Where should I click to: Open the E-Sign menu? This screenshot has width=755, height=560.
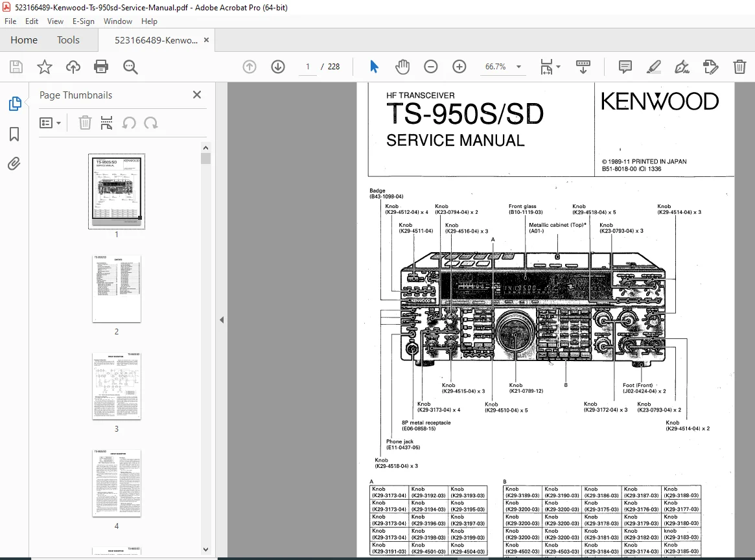coord(84,21)
